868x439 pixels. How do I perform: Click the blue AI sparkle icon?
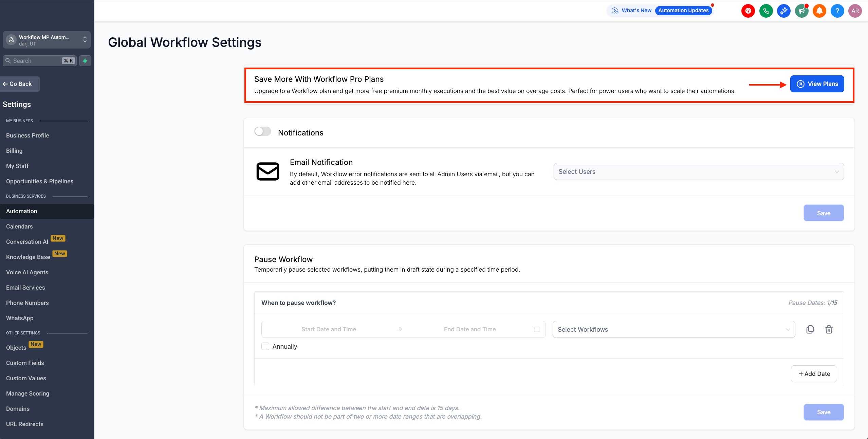(x=783, y=11)
